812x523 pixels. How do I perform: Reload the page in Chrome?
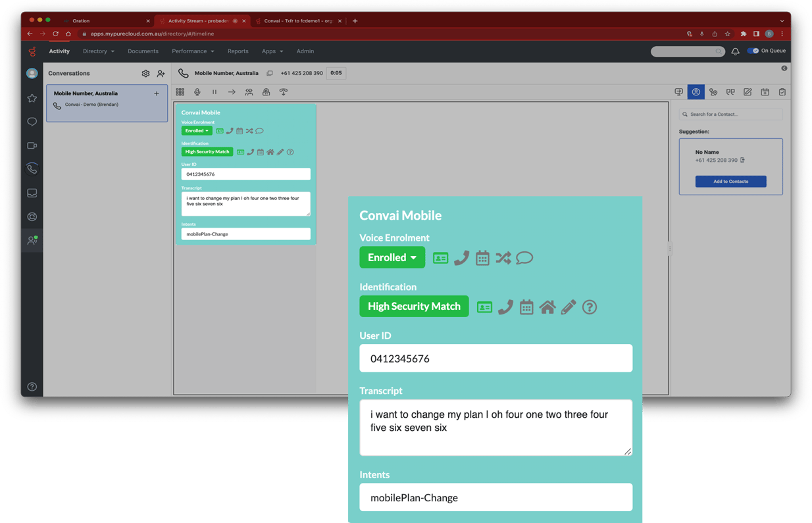pyautogui.click(x=55, y=34)
